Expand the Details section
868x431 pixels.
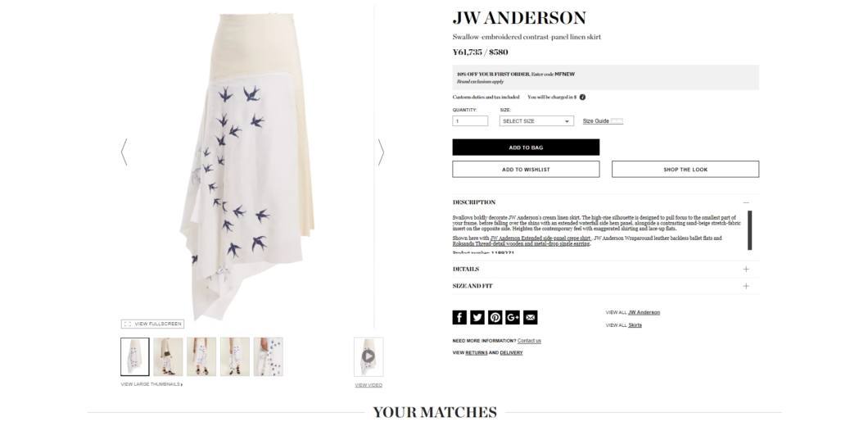[606, 270]
